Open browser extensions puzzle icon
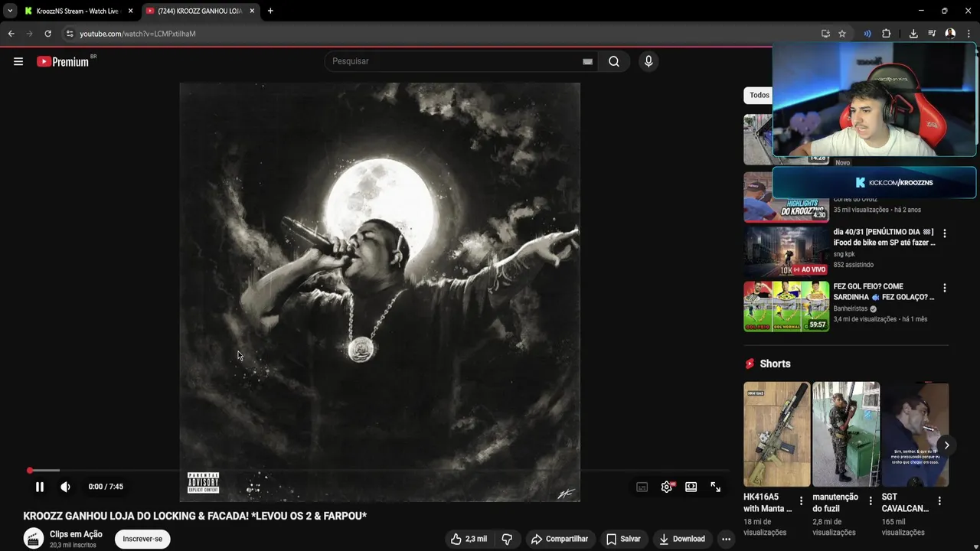Viewport: 980px width, 551px height. click(x=887, y=34)
